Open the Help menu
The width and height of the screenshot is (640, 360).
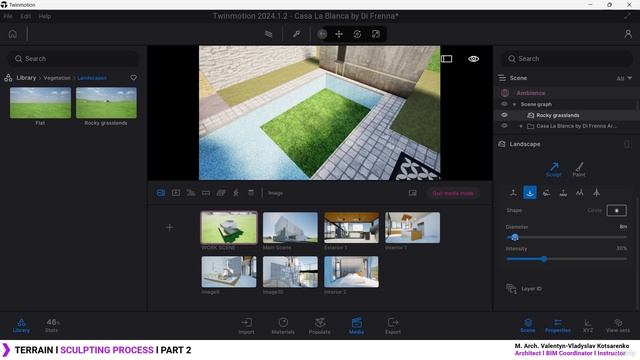pos(44,16)
